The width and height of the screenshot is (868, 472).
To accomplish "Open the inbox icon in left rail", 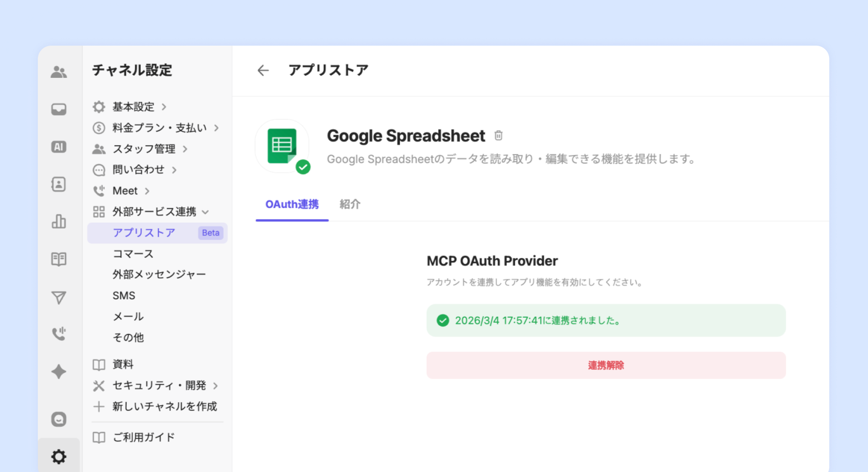I will pyautogui.click(x=58, y=109).
